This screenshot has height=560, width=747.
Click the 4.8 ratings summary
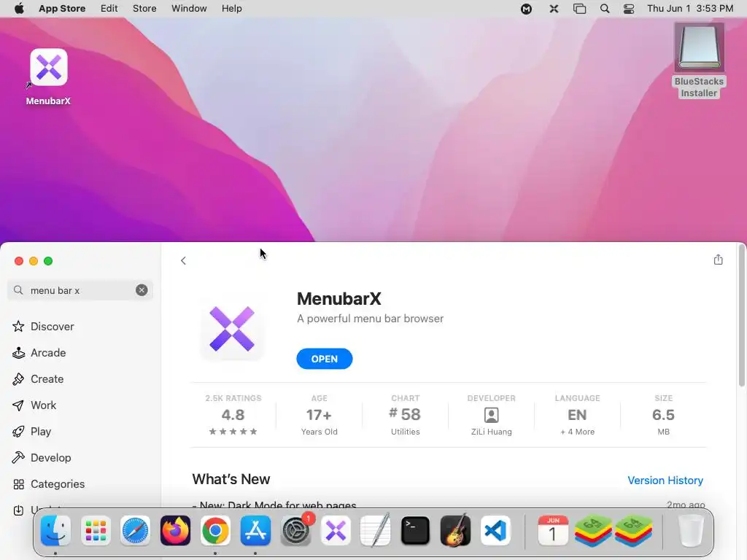click(x=233, y=414)
